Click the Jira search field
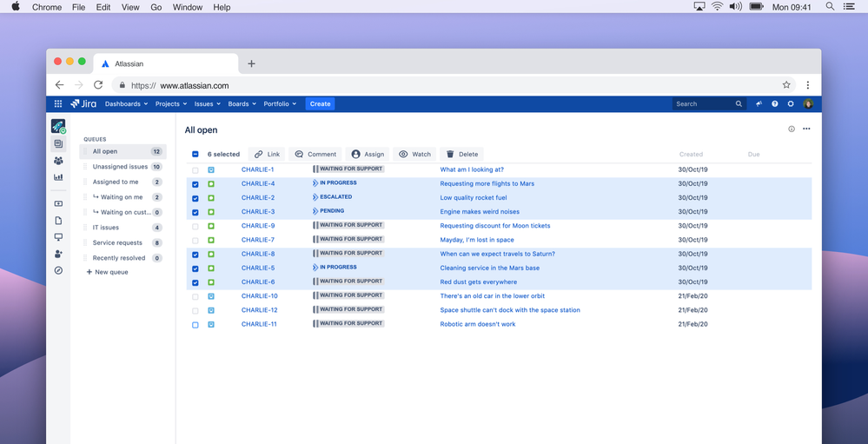The height and width of the screenshot is (444, 868). 704,103
